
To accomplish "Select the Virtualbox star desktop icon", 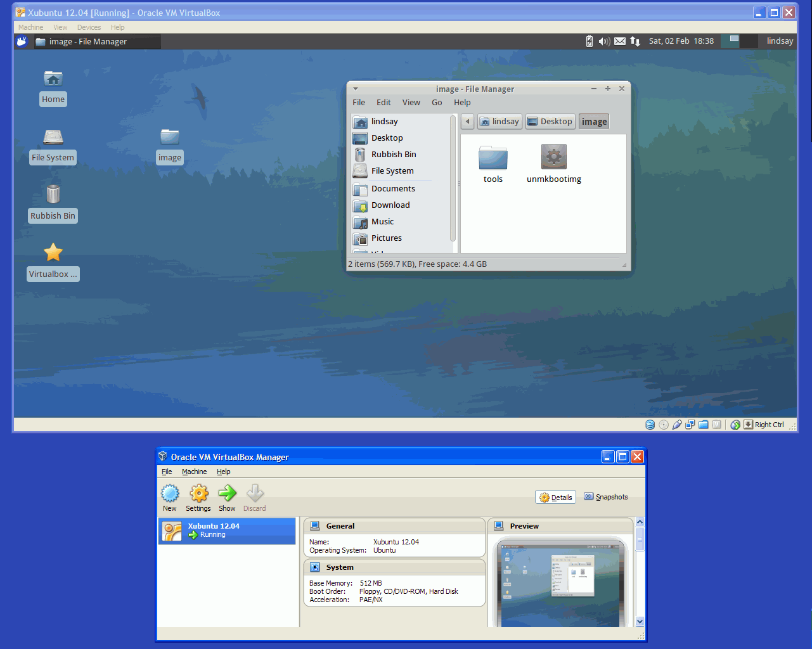I will click(x=53, y=262).
